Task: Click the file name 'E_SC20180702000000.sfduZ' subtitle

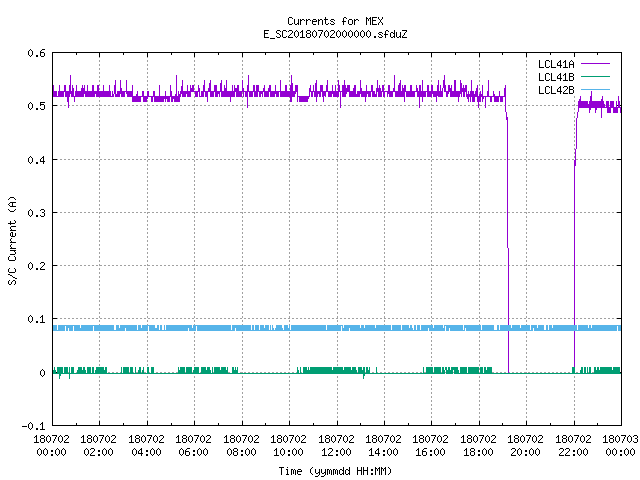Action: click(x=335, y=34)
